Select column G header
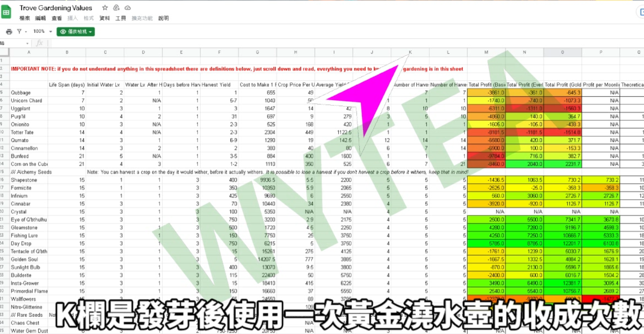Image resolution: width=644 pixels, height=334 pixels. (x=258, y=52)
